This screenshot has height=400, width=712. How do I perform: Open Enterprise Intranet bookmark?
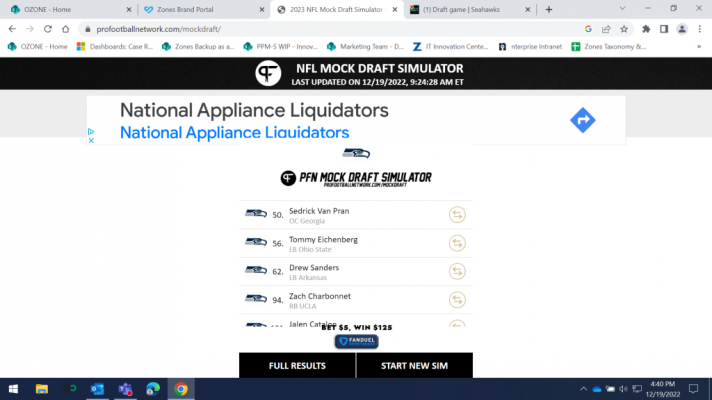pos(530,46)
